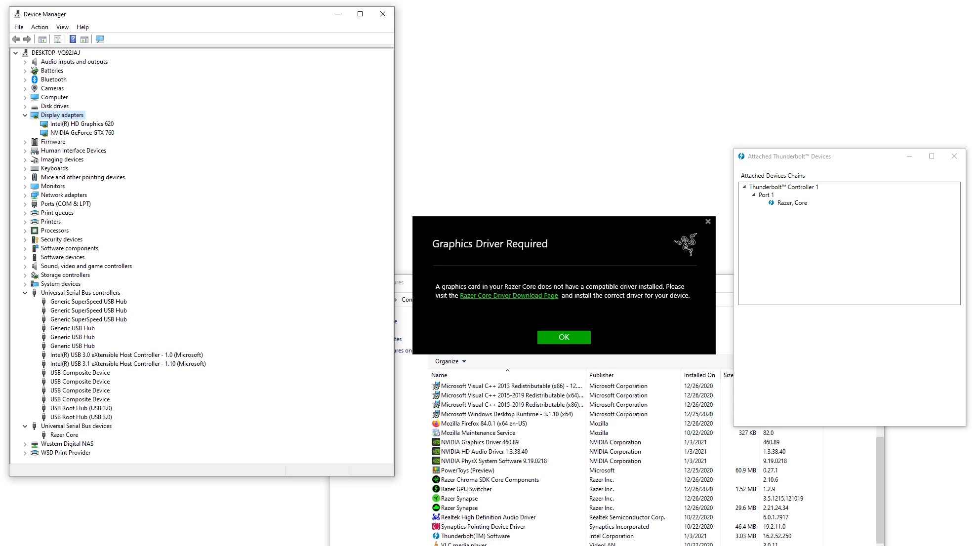Select the NVIDIA GeForce GTX 760 adapter
Image resolution: width=980 pixels, height=546 pixels.
point(82,133)
